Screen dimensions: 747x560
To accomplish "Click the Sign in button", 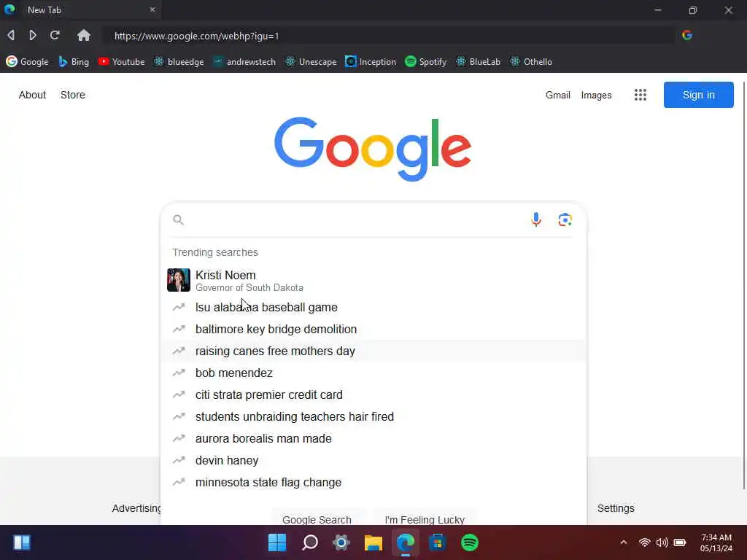I will 698,95.
